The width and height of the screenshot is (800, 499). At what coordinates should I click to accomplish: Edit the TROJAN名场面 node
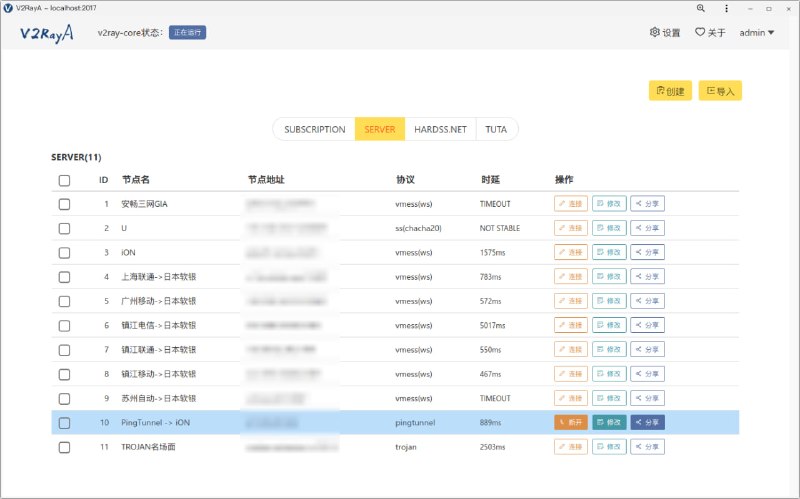(x=609, y=446)
